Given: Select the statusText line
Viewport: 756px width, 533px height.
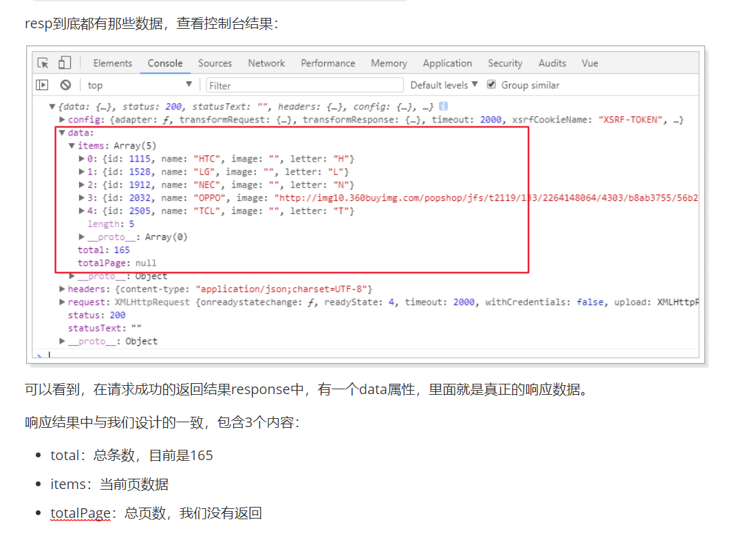Looking at the screenshot, I should tap(105, 327).
